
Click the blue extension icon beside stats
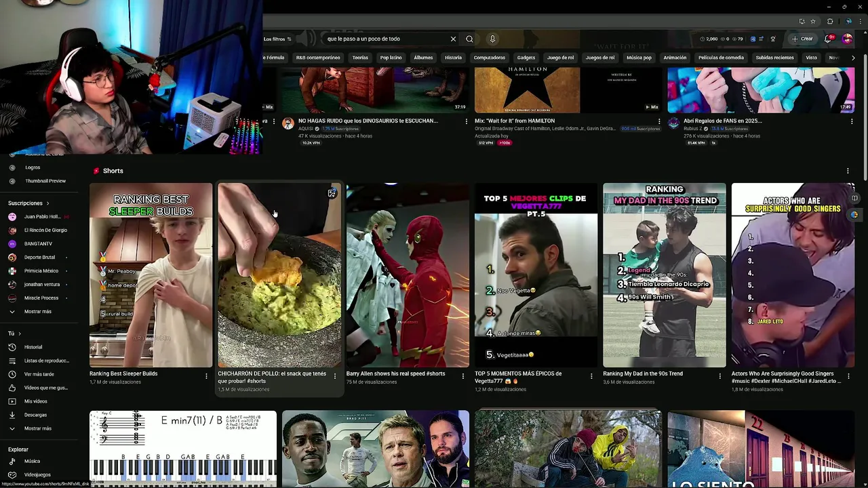(753, 39)
